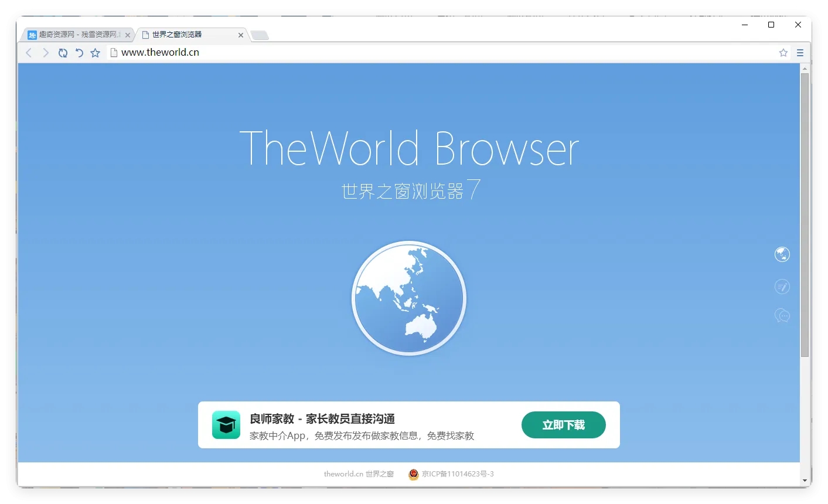Click the reload page icon
This screenshot has height=504, width=828.
(63, 52)
